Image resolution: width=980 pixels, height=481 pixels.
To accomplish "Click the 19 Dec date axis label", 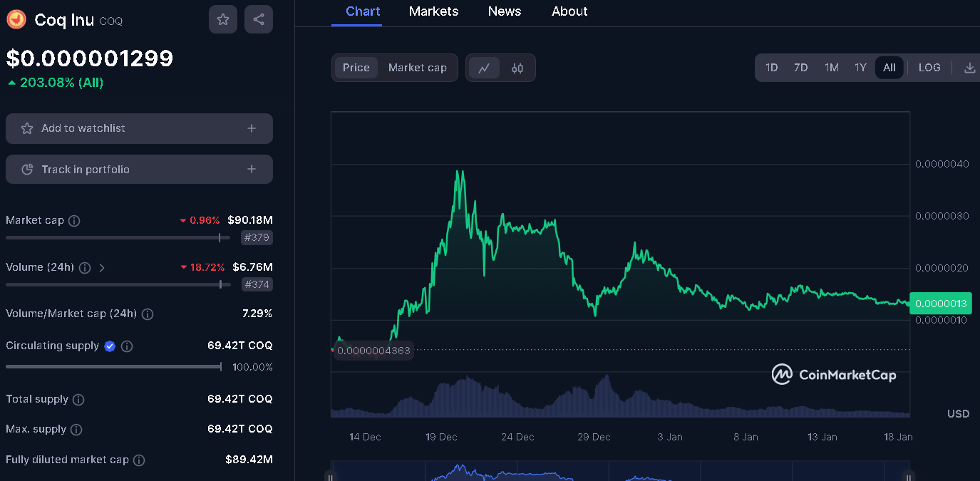I will [x=441, y=437].
